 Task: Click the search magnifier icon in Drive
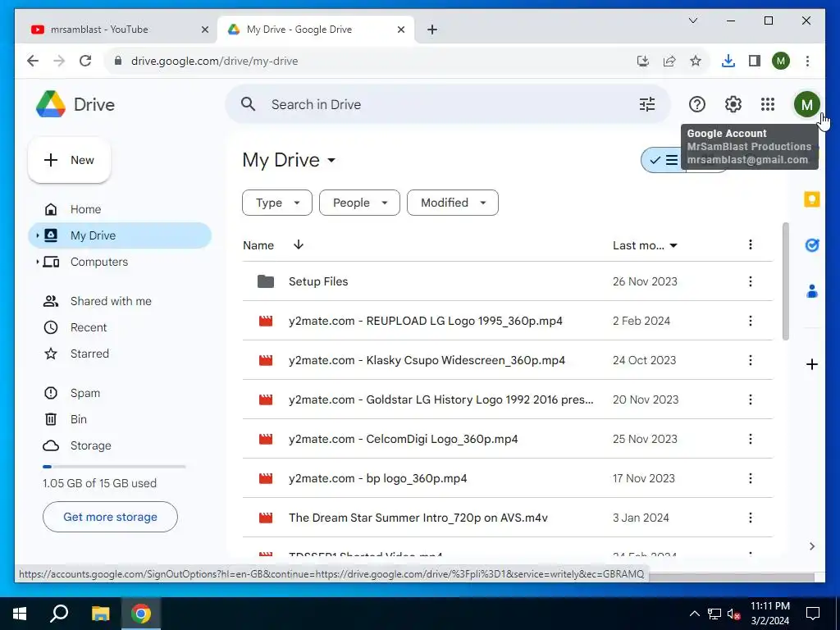tap(248, 104)
